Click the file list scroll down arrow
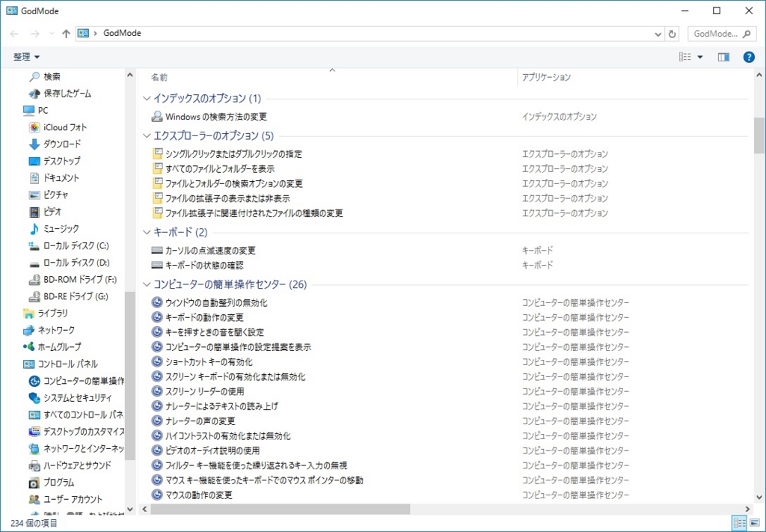 click(x=759, y=498)
